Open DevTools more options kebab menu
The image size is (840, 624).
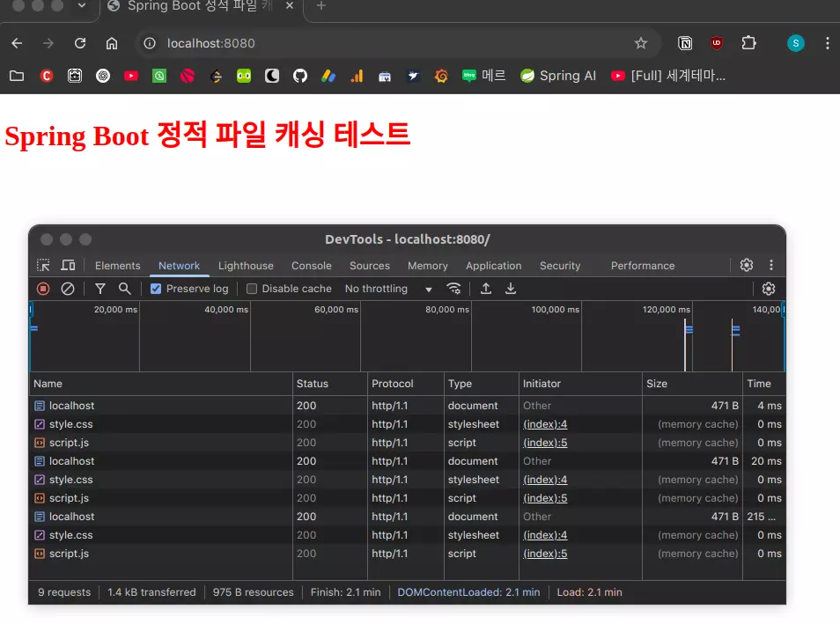click(x=771, y=265)
